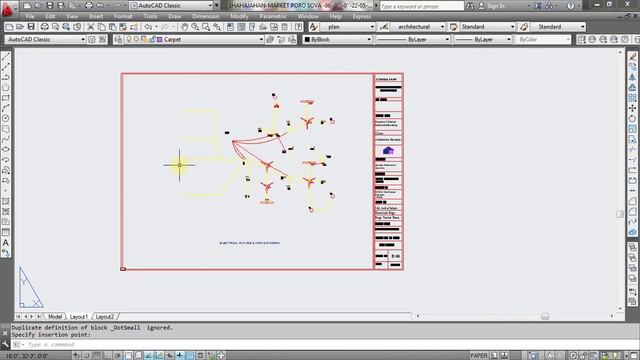Image resolution: width=640 pixels, height=360 pixels.
Task: Select the Line tool in Draw toolbar
Action: pyautogui.click(x=6, y=56)
